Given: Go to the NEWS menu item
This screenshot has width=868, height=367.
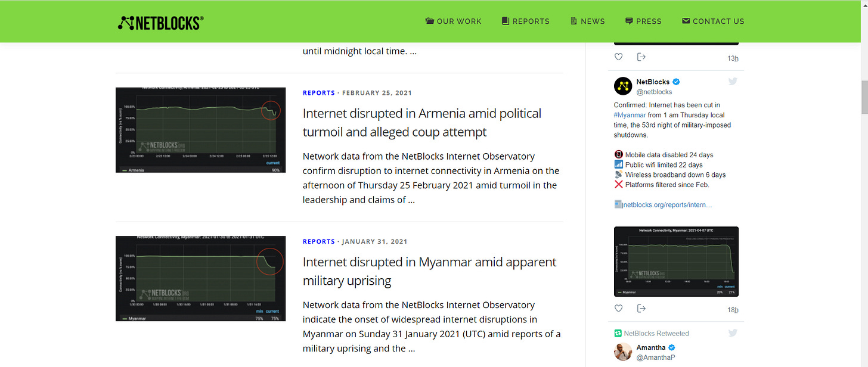Looking at the screenshot, I should pos(587,21).
